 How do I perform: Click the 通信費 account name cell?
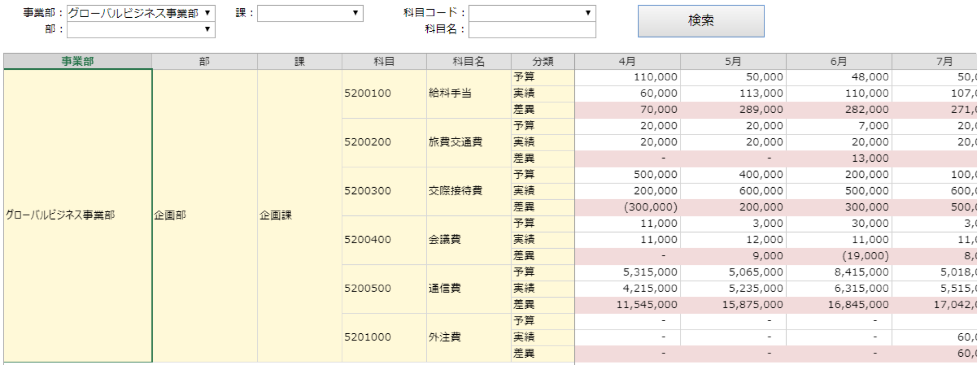pyautogui.click(x=469, y=288)
